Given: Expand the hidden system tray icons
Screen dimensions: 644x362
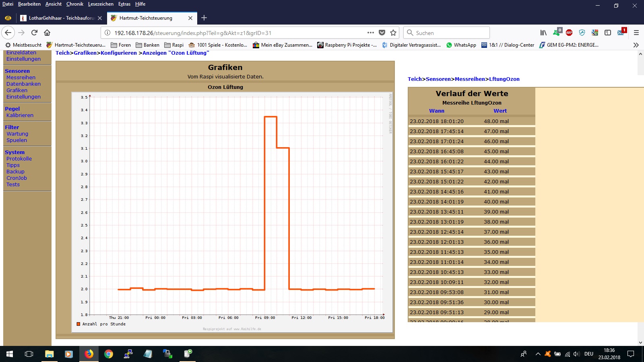Looking at the screenshot, I should coord(538,354).
